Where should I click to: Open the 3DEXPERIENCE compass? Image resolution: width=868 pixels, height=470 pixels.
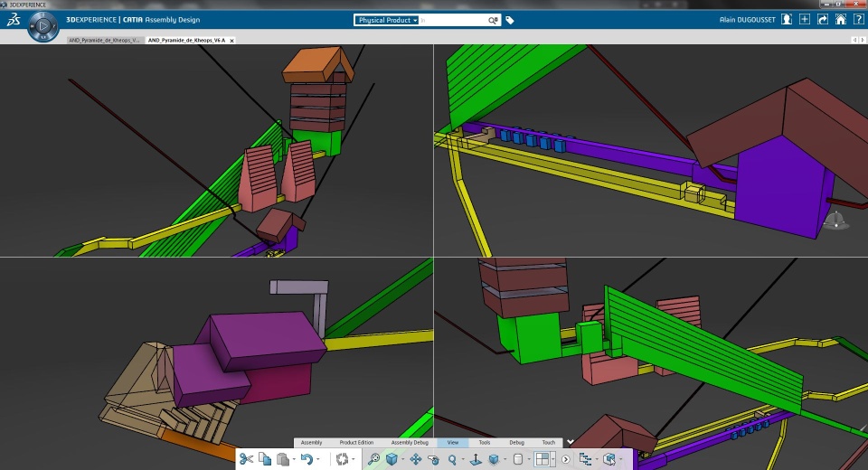pyautogui.click(x=43, y=26)
